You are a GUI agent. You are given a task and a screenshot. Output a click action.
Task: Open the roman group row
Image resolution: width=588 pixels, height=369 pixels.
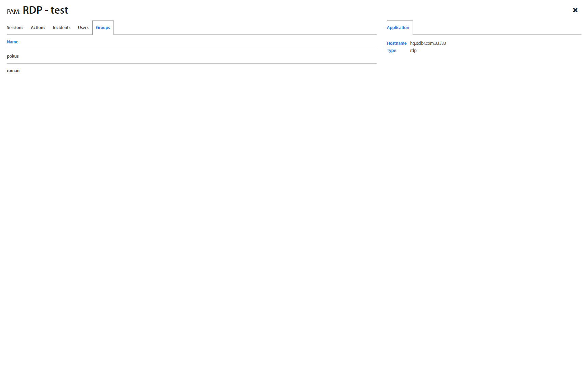[x=13, y=71]
